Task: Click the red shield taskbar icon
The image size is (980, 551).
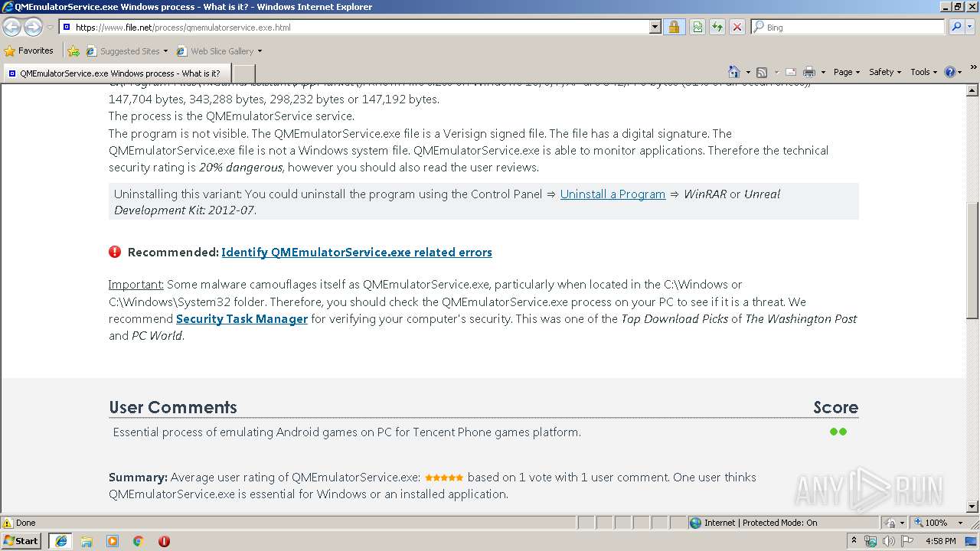Action: [164, 541]
